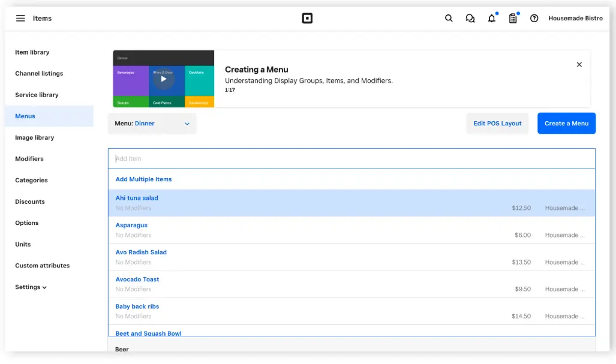Screen dimensions: 616x364
Task: Play the Creating a Menu video
Action: point(163,79)
